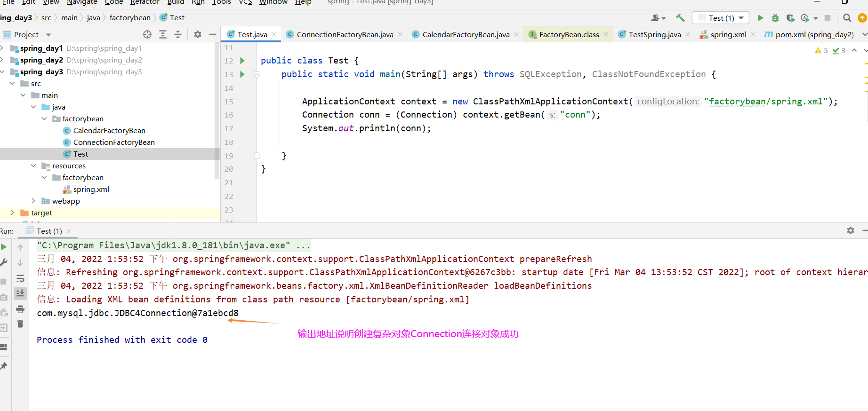Collapse the resources folder
The image size is (868, 411).
coord(33,166)
